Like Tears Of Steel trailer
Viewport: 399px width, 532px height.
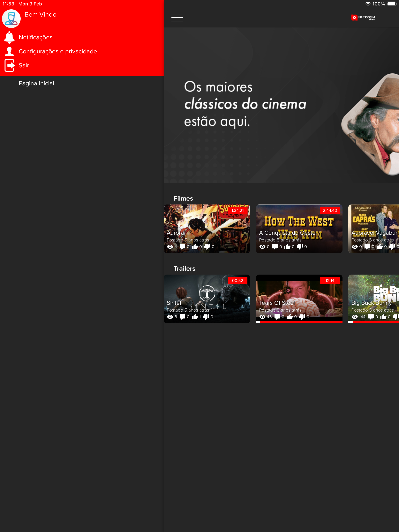tap(290, 317)
